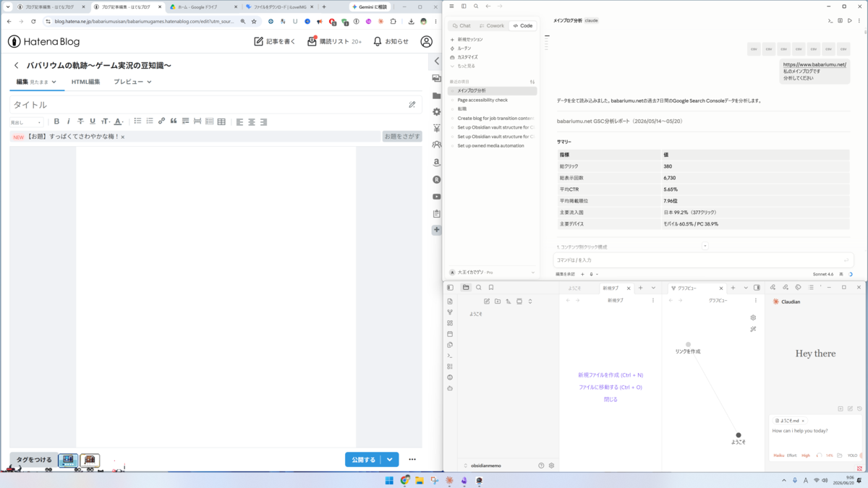
Task: Open the https://www.babariumu.net/ link in Claude chat
Action: coord(814,64)
